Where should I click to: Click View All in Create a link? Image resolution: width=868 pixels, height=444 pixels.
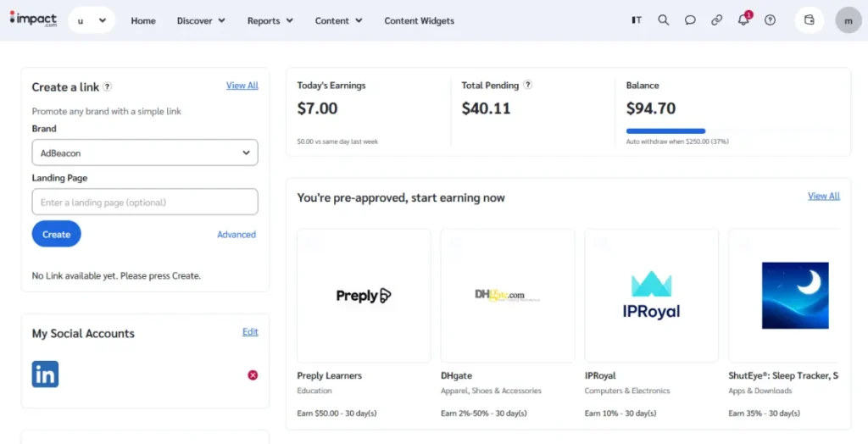242,86
